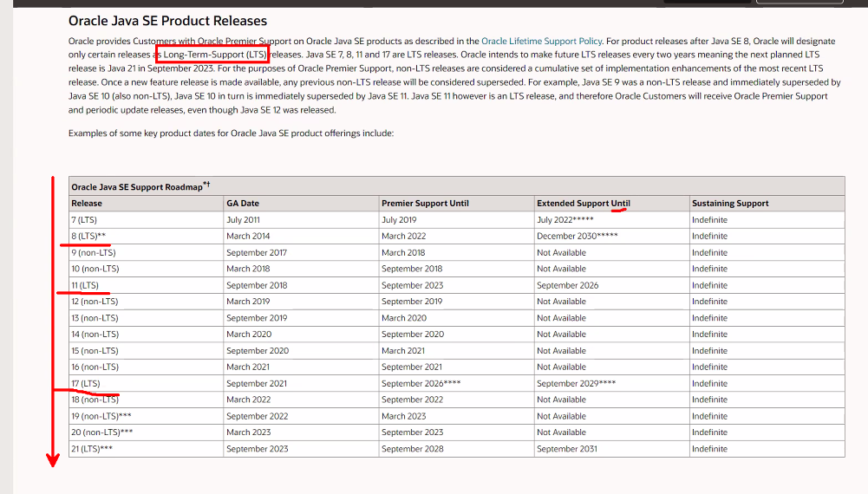Click the 'Examples of some key product dates' sentence
Image resolution: width=868 pixels, height=494 pixels.
[231, 133]
